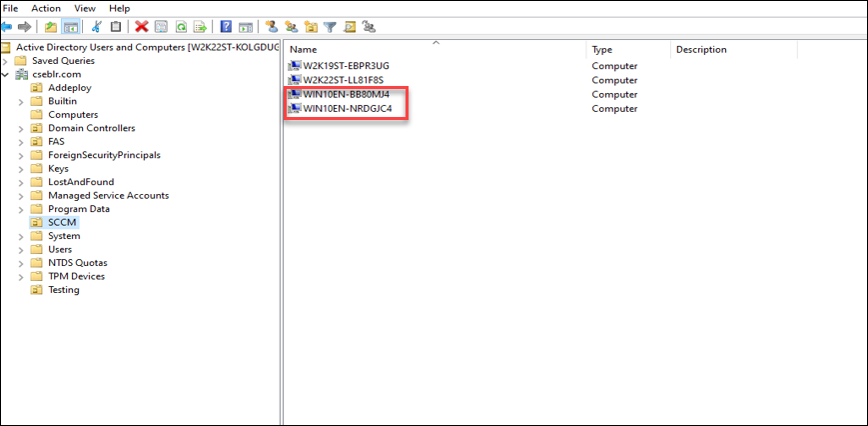Expand the NTDS Quotas node
Image resolution: width=868 pixels, height=426 pixels.
pos(21,263)
